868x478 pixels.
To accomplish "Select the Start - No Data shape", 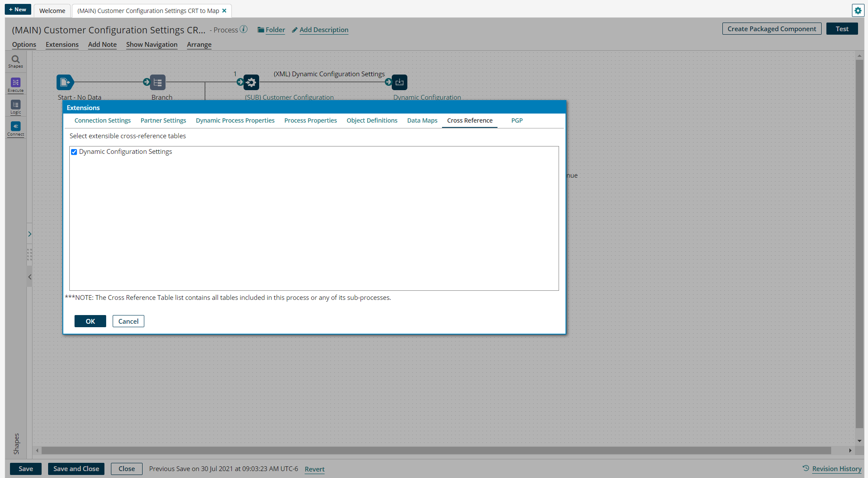I will [65, 82].
